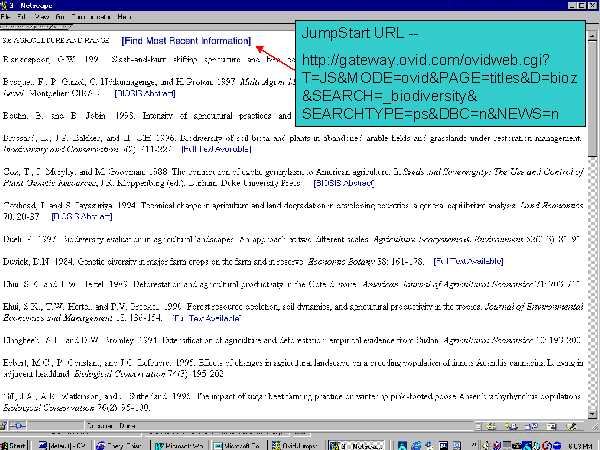Image resolution: width=600 pixels, height=450 pixels.
Task: Click the Biological Conservation 74(3) citation text
Action: (x=148, y=374)
